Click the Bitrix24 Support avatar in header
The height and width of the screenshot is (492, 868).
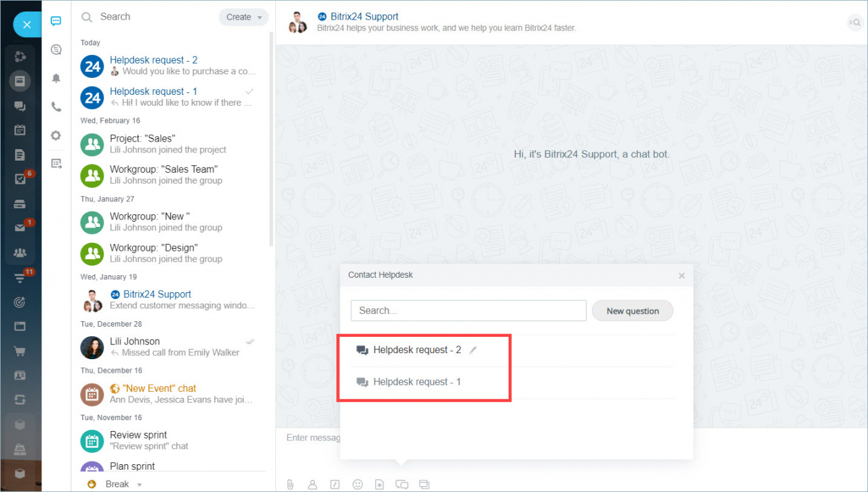point(297,22)
